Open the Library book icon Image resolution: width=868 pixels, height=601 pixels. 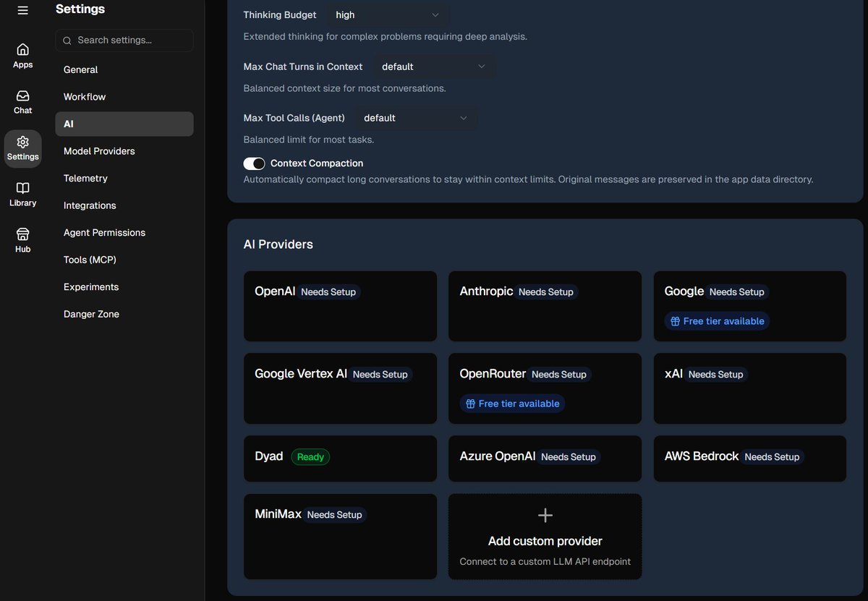pyautogui.click(x=22, y=188)
